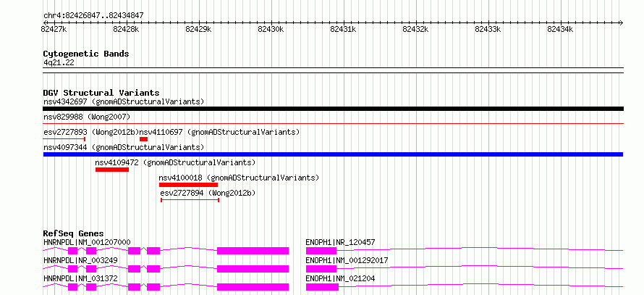Image resolution: width=644 pixels, height=295 pixels.
Task: Click the large exon of HNRNPDL|NM_001207000
Action: 253,251
